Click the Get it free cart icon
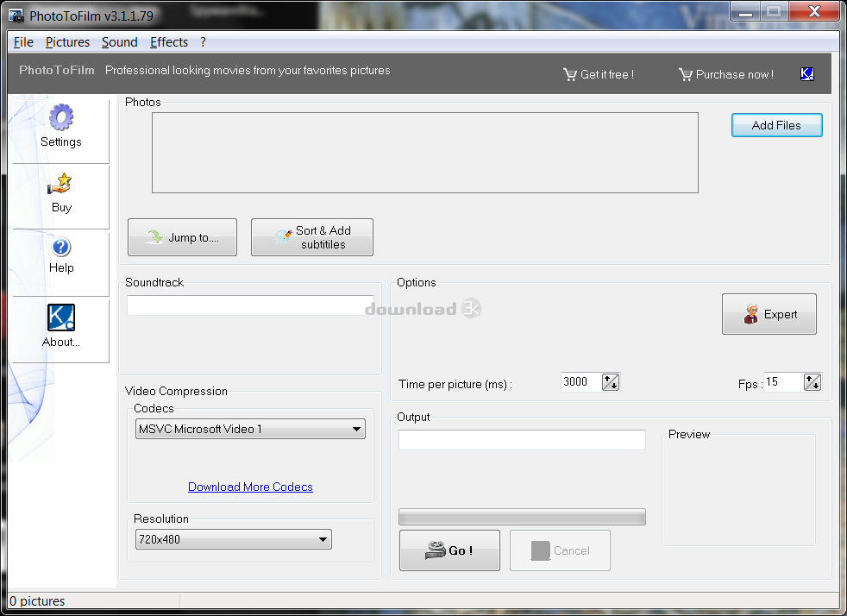 point(570,74)
